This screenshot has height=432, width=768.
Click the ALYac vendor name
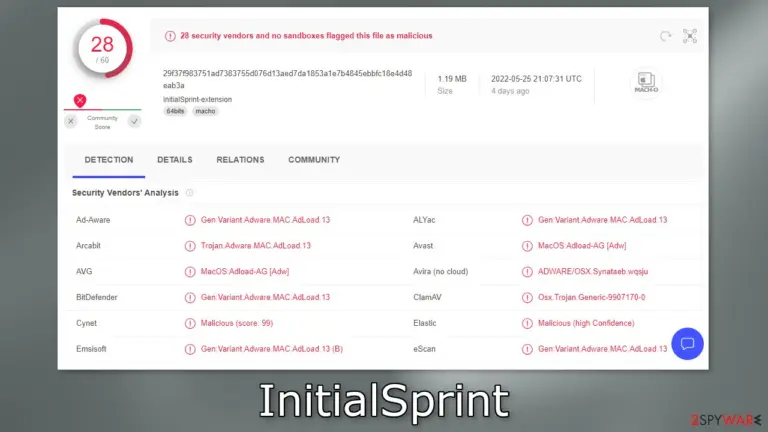[424, 220]
